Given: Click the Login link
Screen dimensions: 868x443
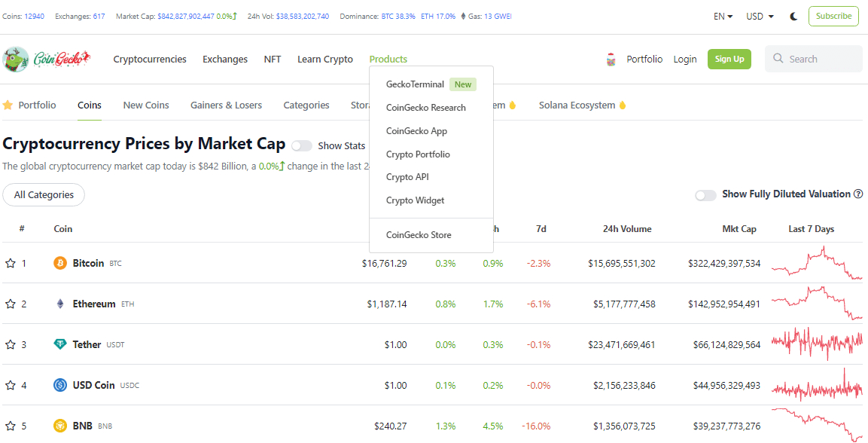Looking at the screenshot, I should [685, 60].
